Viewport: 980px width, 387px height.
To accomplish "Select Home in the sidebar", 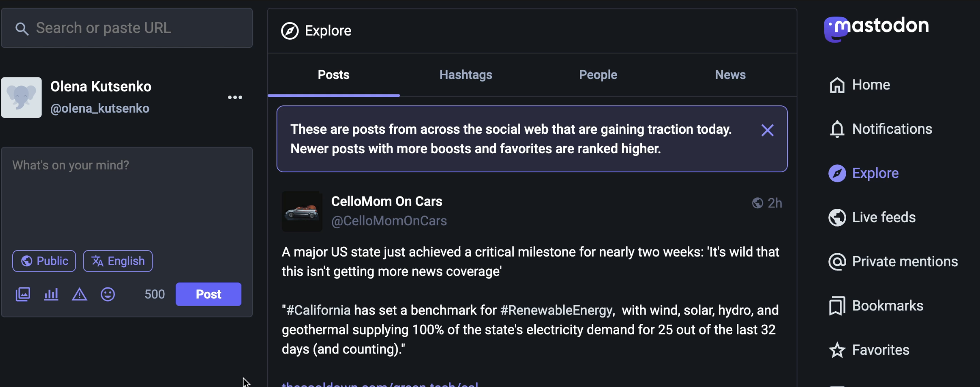I will (x=871, y=85).
